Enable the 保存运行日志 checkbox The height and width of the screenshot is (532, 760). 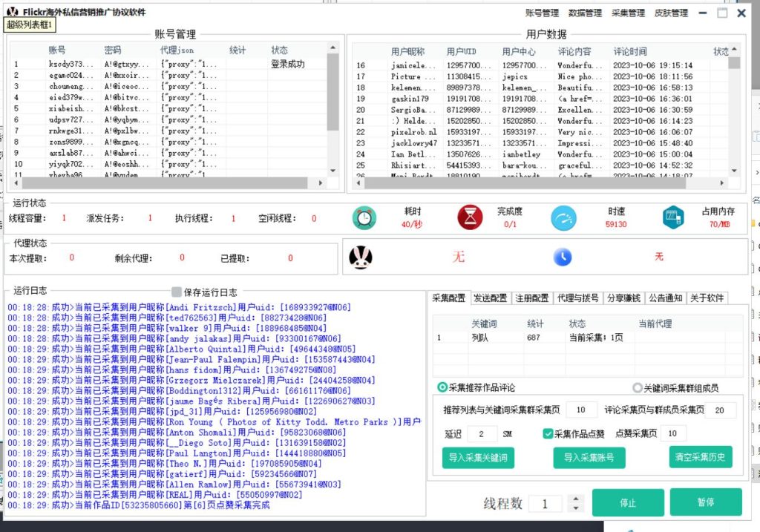click(176, 291)
